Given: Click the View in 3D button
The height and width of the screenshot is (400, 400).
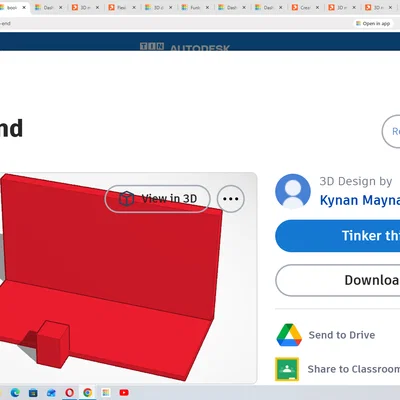Looking at the screenshot, I should click(157, 199).
